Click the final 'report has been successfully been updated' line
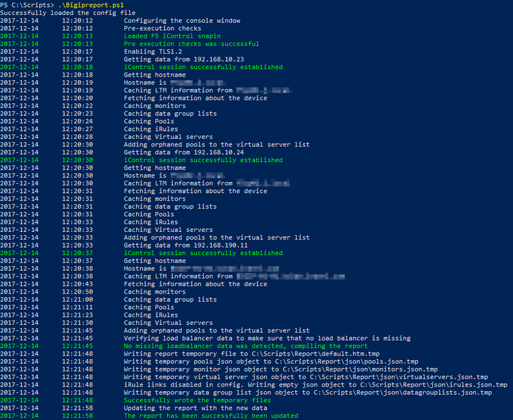 [211, 416]
